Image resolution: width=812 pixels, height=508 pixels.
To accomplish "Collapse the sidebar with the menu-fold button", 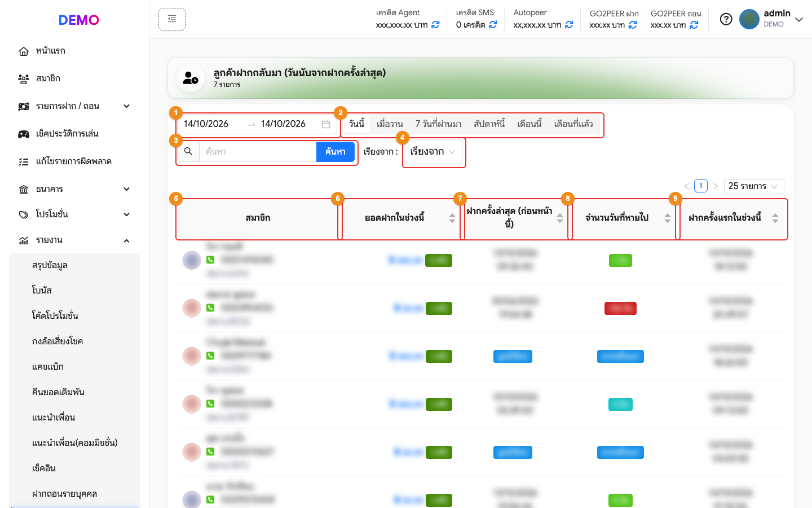I will [172, 19].
